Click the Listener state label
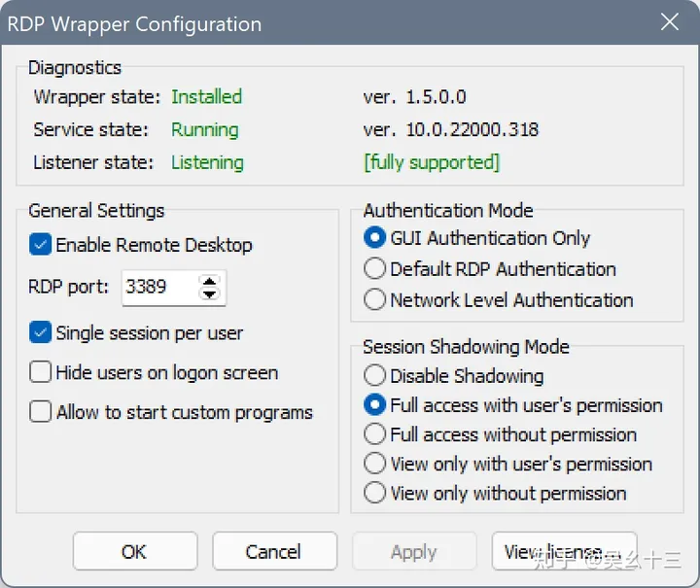 click(93, 162)
